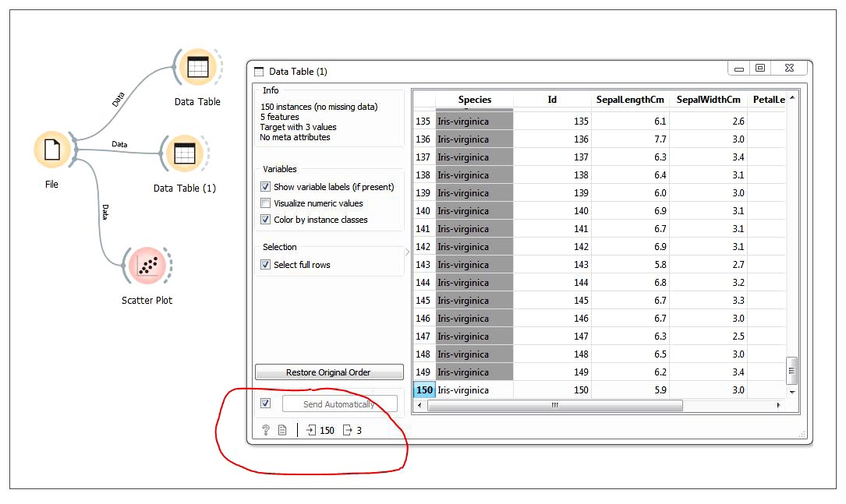Sort table by Species column header
Viewport: 846px width, 504px height.
474,100
